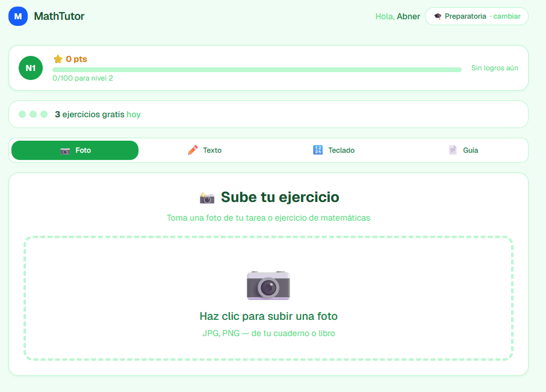Viewport: 546px width, 392px height.
Task: Click the camera icon on Foto tab
Action: (65, 151)
